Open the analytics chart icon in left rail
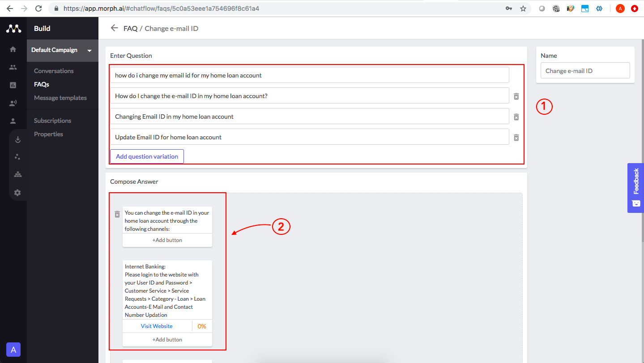 click(x=13, y=85)
